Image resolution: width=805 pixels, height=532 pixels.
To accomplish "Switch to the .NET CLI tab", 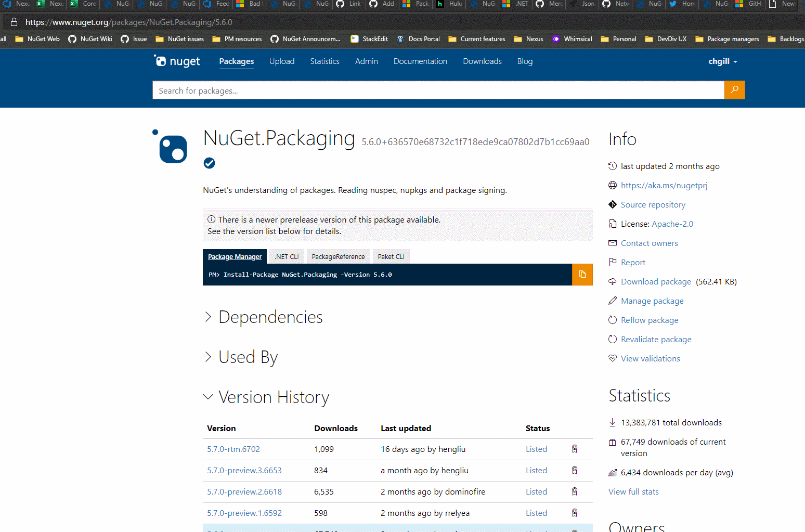I will (287, 256).
